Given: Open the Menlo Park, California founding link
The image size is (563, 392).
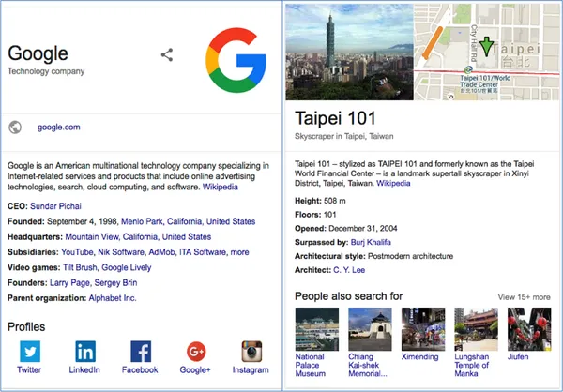Looking at the screenshot, I should 161,221.
